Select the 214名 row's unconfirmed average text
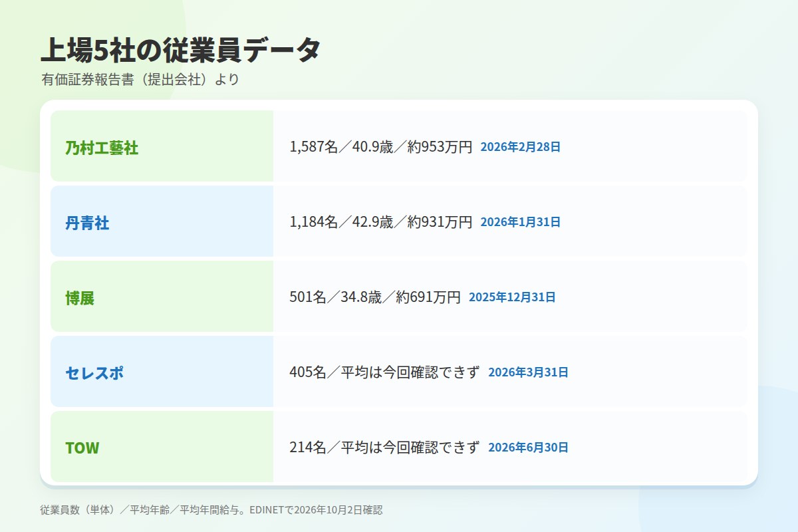Viewport: 798px width, 532px height. coord(410,448)
